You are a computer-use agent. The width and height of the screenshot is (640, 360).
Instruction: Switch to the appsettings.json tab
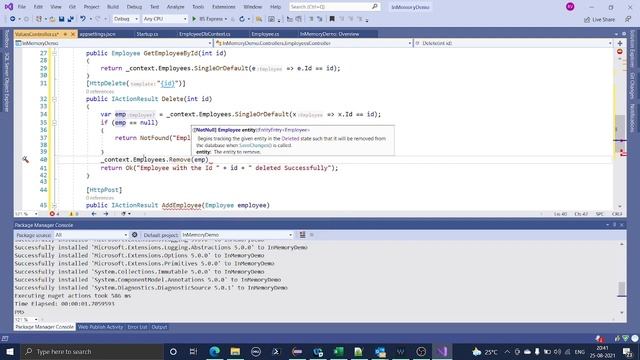pos(98,34)
